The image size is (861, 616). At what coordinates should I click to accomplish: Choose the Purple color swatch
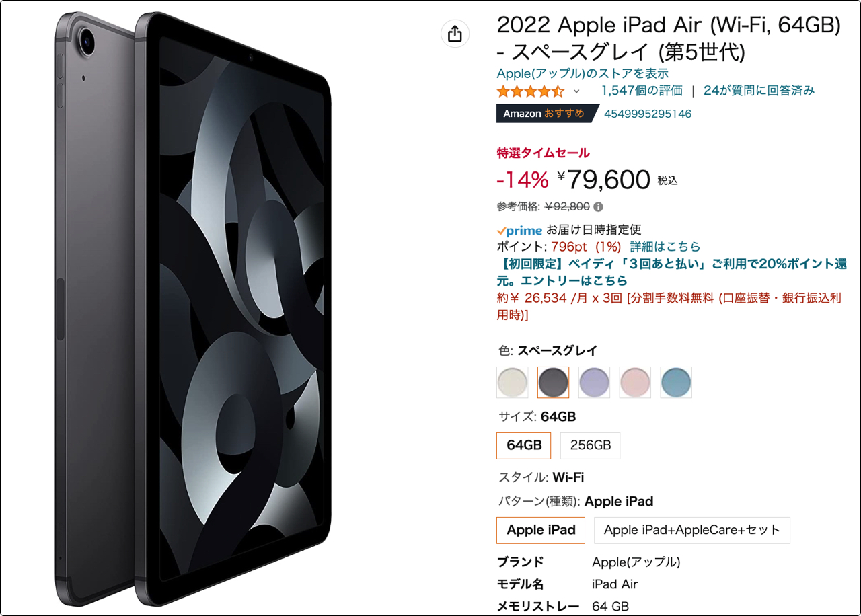[x=595, y=382]
